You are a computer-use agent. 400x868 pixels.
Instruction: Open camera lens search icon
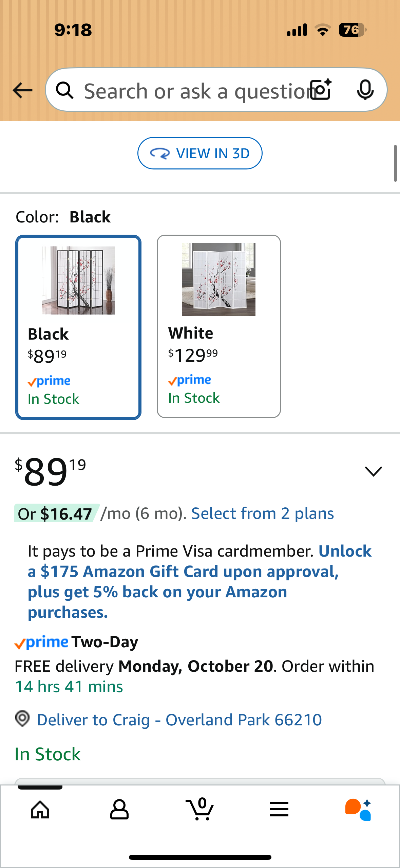[321, 90]
